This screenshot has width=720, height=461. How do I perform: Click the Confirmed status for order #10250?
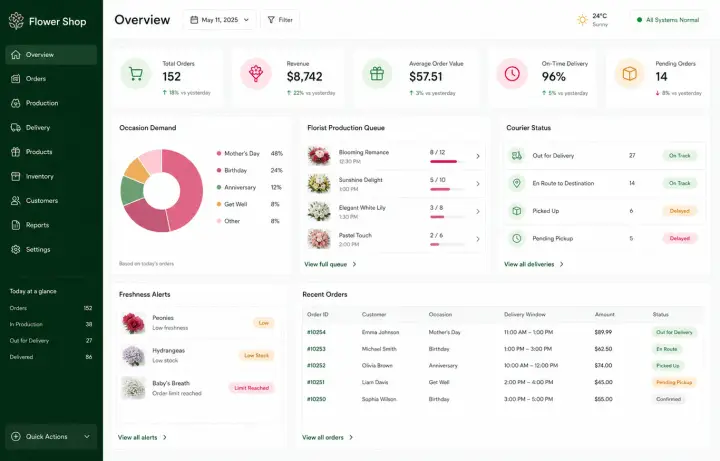[668, 399]
